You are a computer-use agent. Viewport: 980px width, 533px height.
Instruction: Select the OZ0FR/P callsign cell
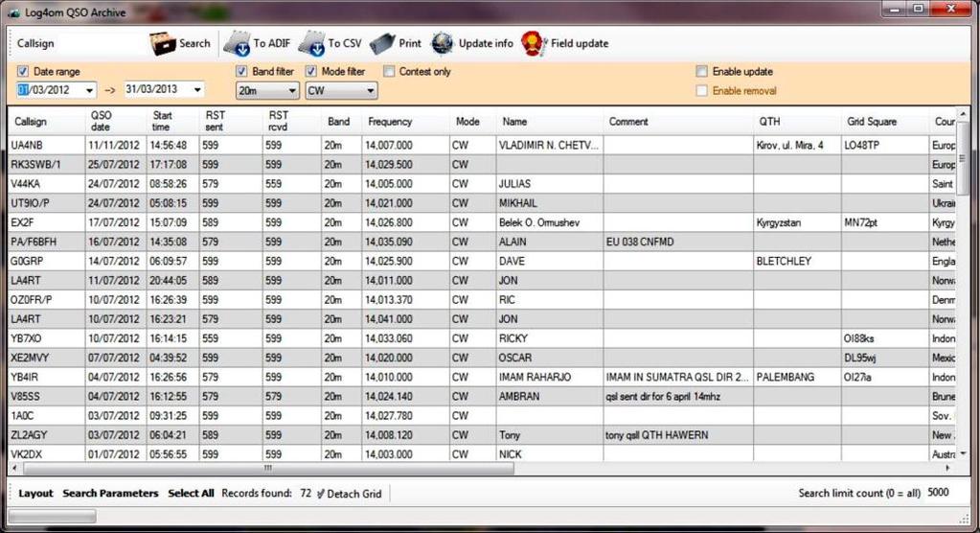pos(47,300)
